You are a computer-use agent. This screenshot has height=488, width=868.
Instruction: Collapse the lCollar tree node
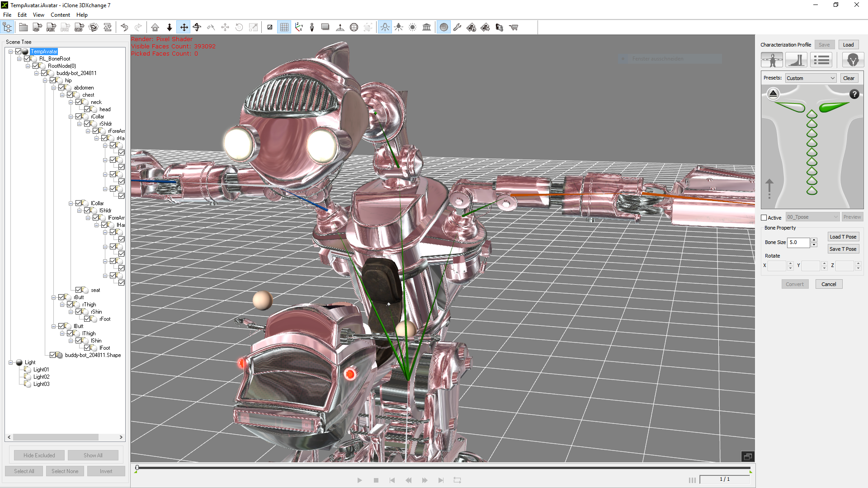71,203
